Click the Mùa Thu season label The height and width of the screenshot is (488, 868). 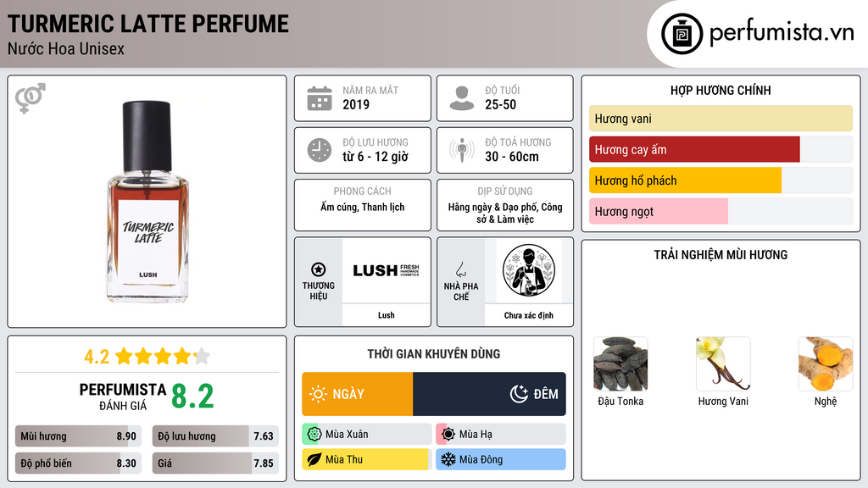[x=344, y=459]
